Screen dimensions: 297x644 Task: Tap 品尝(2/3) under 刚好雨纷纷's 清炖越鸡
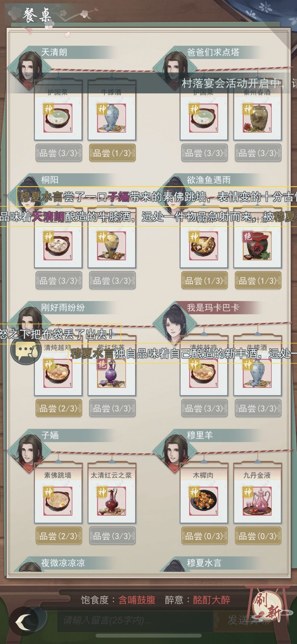coord(58,408)
